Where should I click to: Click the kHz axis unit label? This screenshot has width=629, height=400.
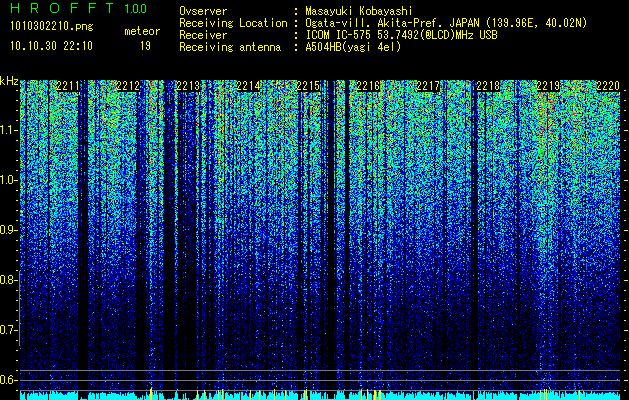click(x=9, y=81)
